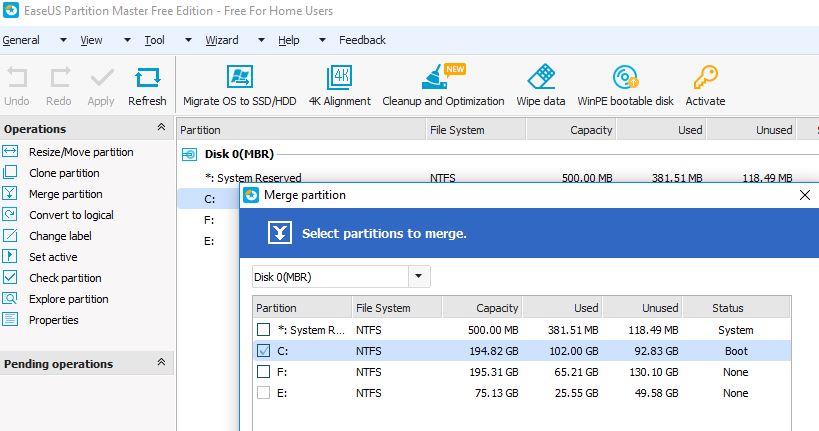Screen dimensions: 819x431
Task: Sort main list by File System
Action: 476,130
